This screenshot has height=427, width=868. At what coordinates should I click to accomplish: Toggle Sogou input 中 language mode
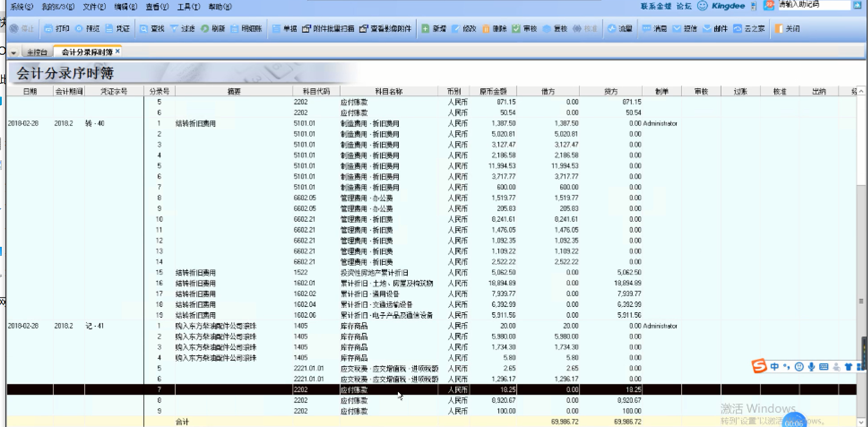[774, 367]
